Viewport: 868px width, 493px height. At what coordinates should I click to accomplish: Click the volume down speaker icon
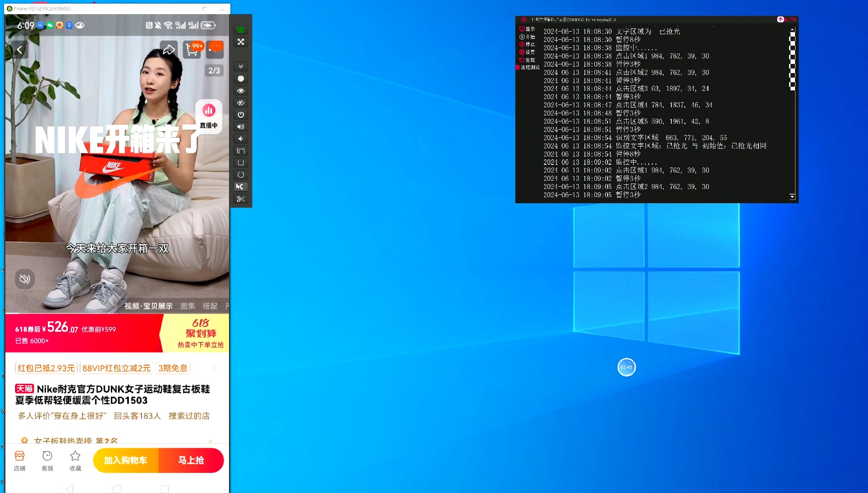point(240,139)
